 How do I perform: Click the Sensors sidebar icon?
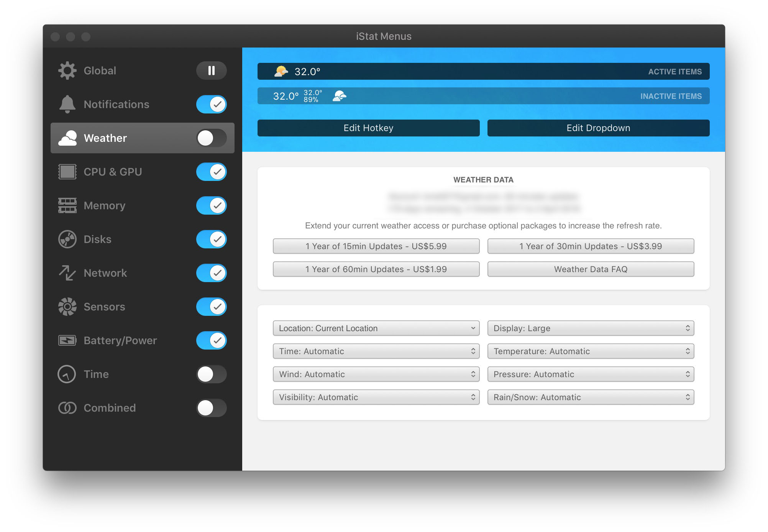[x=66, y=306]
